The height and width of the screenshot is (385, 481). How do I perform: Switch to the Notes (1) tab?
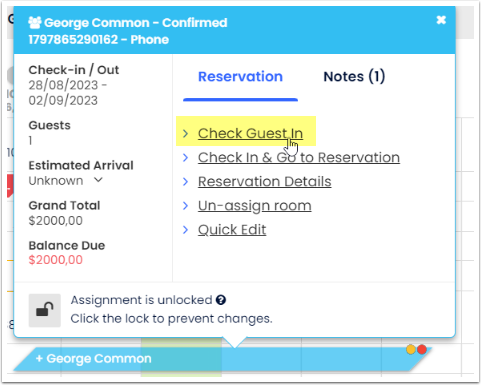354,77
